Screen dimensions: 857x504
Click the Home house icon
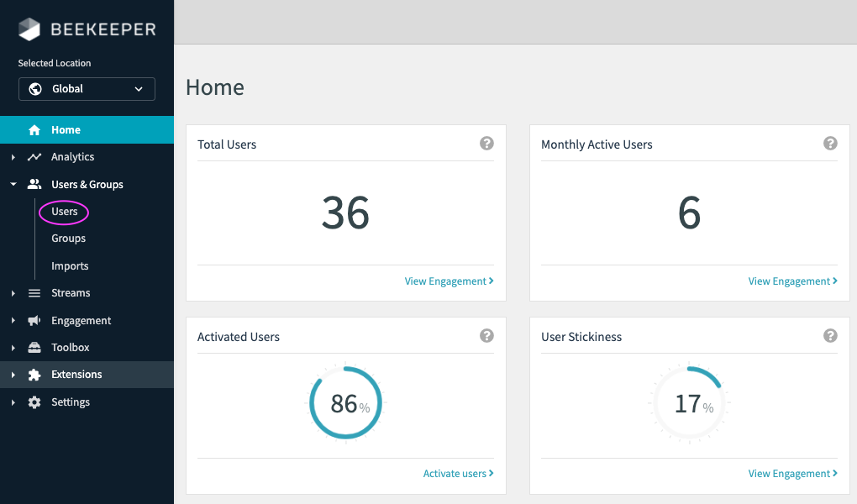coord(34,130)
